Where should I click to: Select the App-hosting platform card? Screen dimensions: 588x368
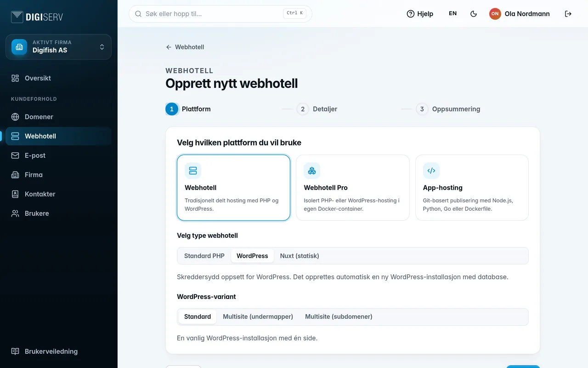tap(472, 188)
